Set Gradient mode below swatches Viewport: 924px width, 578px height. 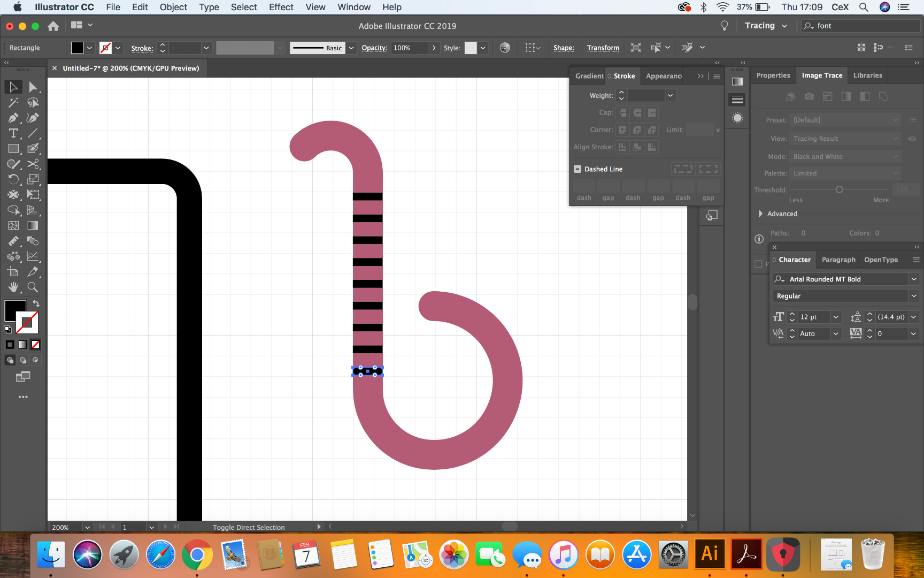[22, 345]
